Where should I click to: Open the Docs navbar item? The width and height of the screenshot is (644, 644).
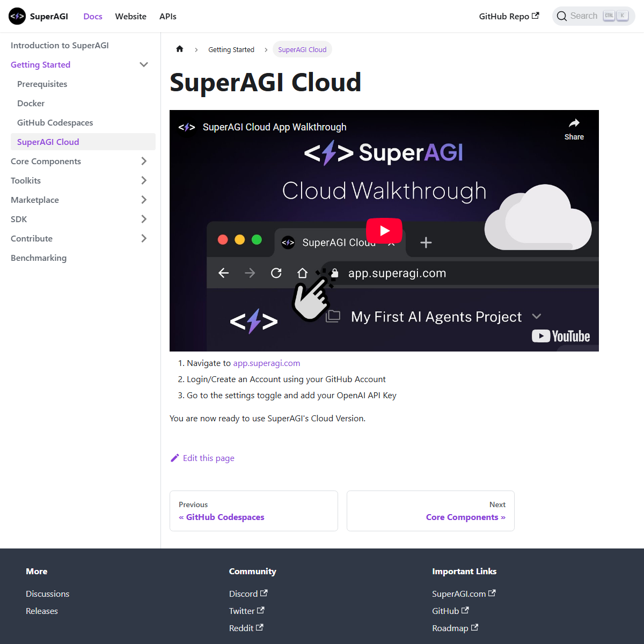[x=93, y=16]
